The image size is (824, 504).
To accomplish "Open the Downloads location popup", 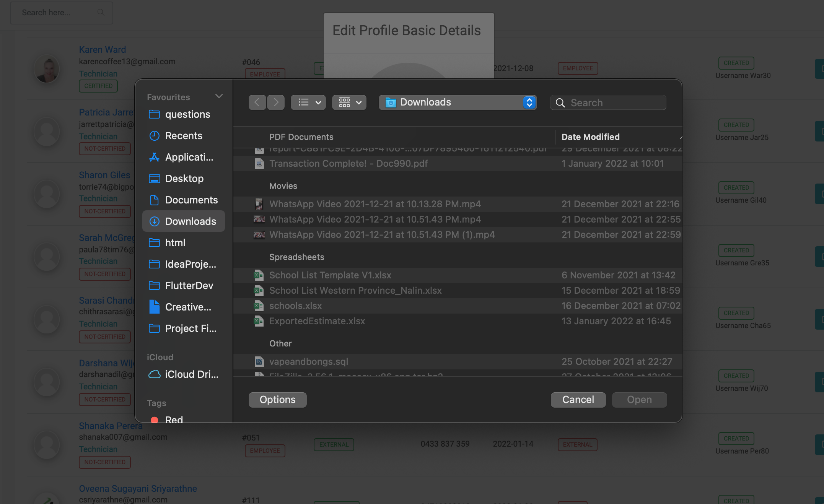I will pyautogui.click(x=458, y=102).
